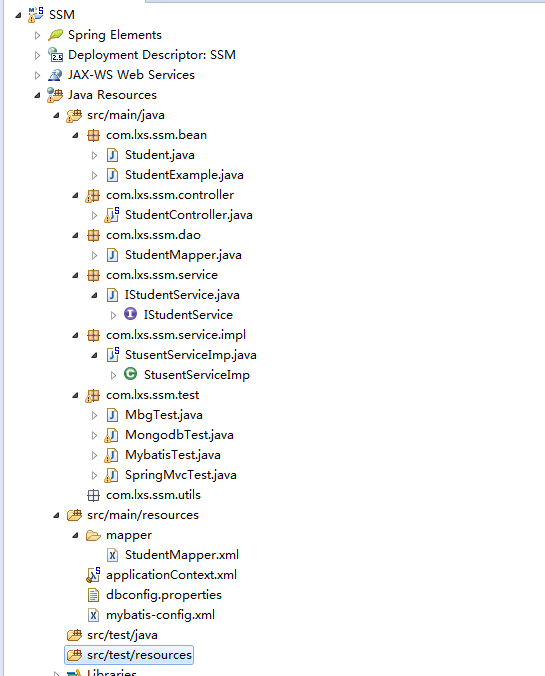Image resolution: width=545 pixels, height=676 pixels.
Task: Click the StusentServiceImp class icon
Action: pyautogui.click(x=131, y=374)
